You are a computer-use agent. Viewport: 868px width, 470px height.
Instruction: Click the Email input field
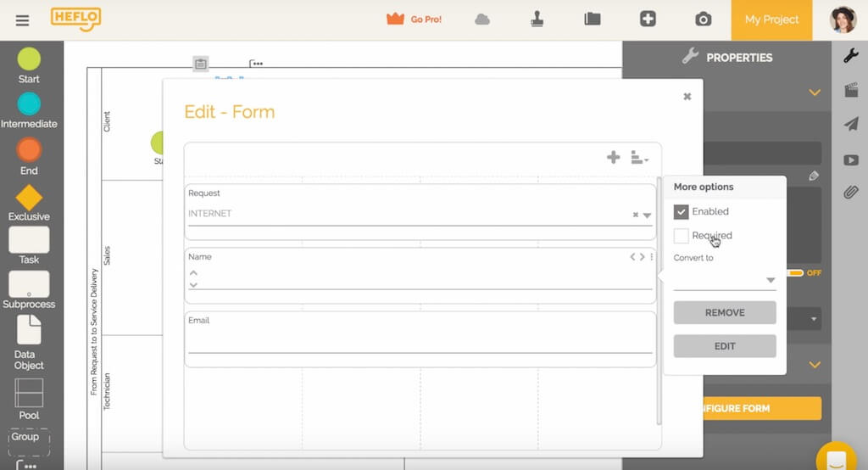click(420, 342)
